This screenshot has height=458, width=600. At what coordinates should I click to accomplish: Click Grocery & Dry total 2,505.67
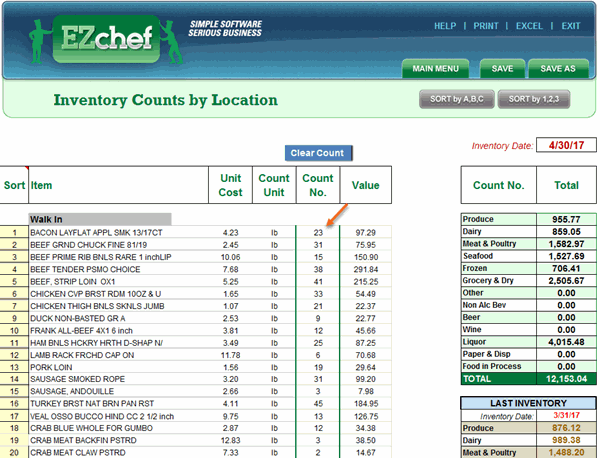click(x=566, y=280)
